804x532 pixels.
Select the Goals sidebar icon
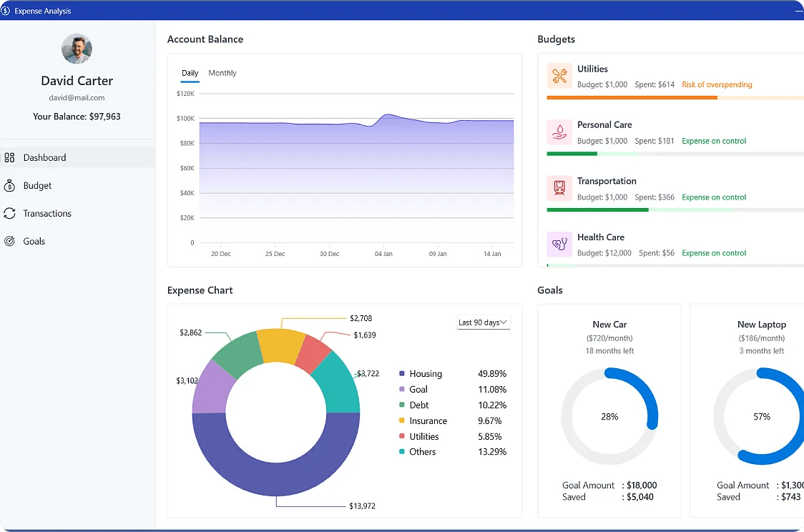pyautogui.click(x=9, y=241)
